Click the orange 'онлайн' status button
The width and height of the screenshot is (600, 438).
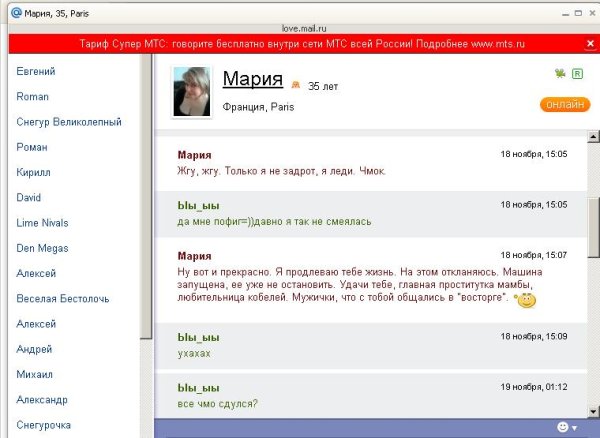(x=565, y=104)
